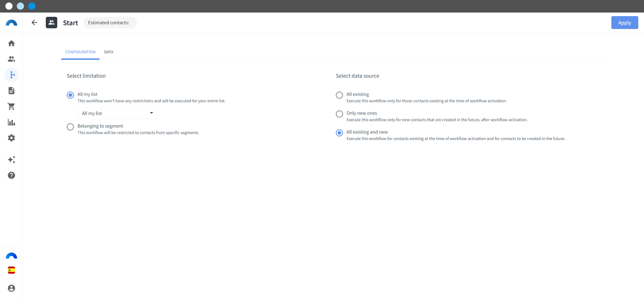Image resolution: width=644 pixels, height=299 pixels.
Task: Switch to the DATA tab
Action: click(x=109, y=52)
